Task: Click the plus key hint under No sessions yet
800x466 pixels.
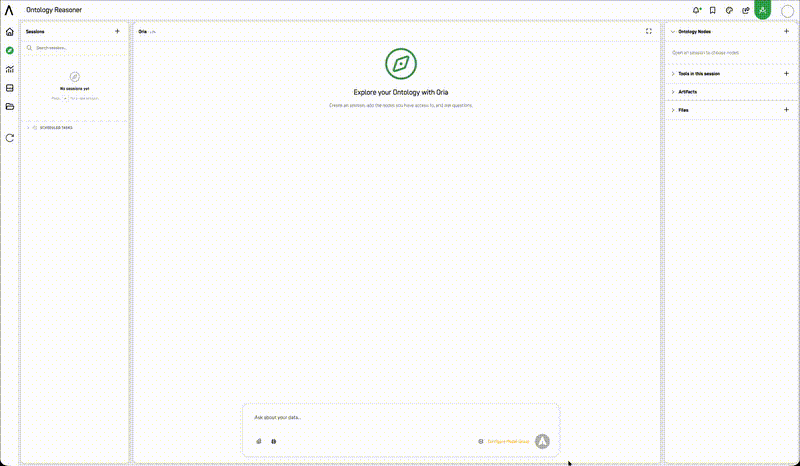Action: pyautogui.click(x=65, y=98)
